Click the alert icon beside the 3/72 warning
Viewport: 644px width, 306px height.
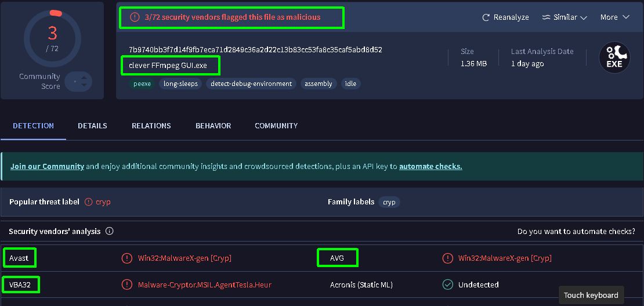click(x=135, y=17)
